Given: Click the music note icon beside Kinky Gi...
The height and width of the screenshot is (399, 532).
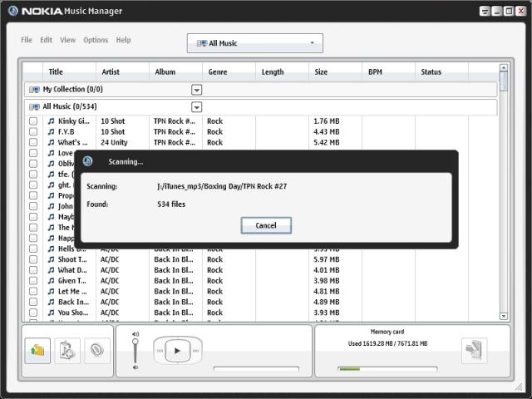Looking at the screenshot, I should pos(51,121).
